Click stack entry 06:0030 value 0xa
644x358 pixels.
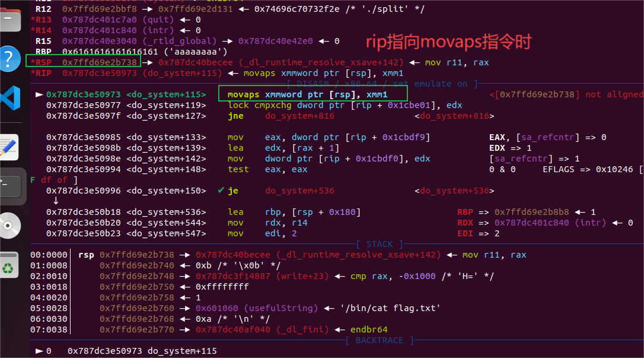click(203, 319)
